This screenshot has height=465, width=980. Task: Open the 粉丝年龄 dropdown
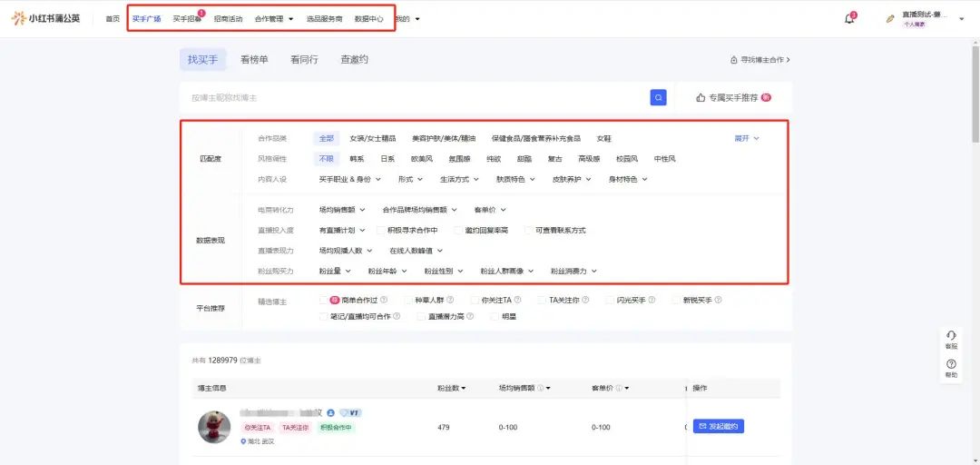387,271
